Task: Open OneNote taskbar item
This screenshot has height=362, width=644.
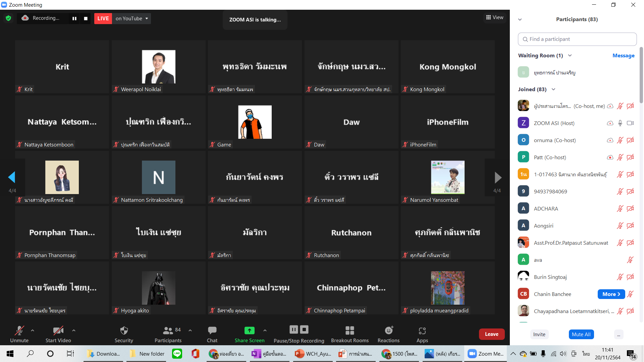Action: coord(270,354)
